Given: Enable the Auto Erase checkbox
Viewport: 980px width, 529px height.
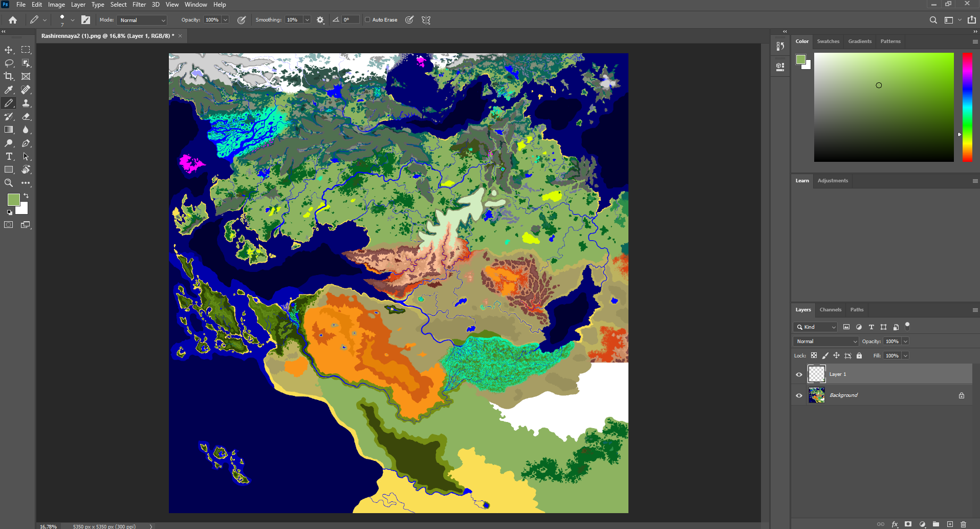Looking at the screenshot, I should 367,20.
